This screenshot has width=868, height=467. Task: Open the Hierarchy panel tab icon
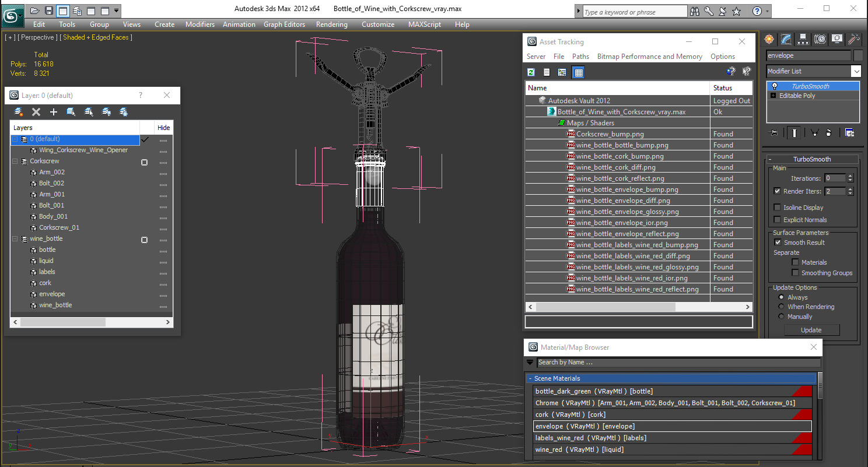(x=803, y=39)
